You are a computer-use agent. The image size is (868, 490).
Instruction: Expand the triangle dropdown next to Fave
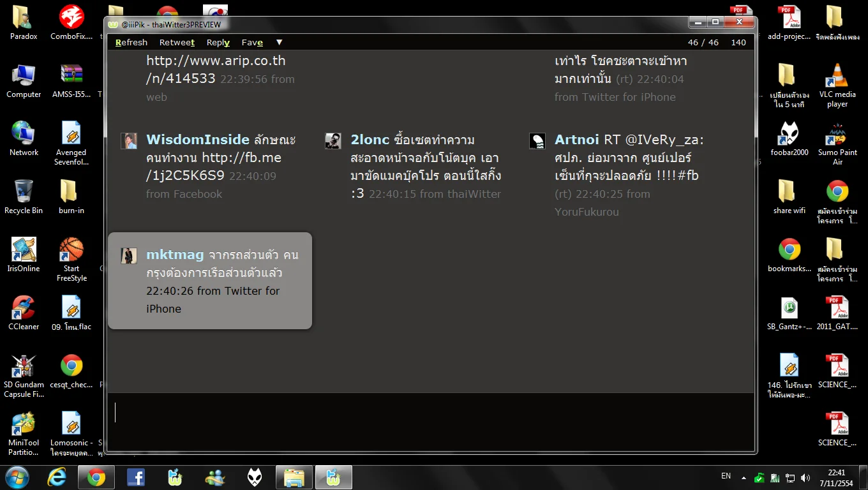click(x=279, y=43)
